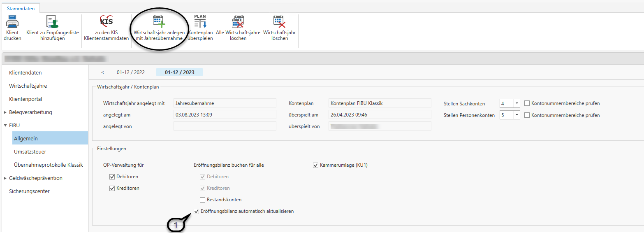
Task: Open Umsatzsteuer in the sidebar
Action: [x=30, y=152]
